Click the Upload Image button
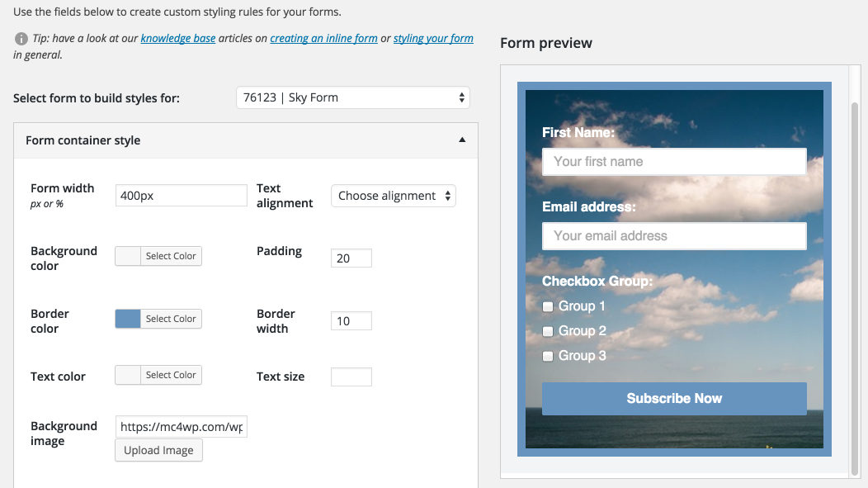Viewport: 868px width, 488px height. [158, 450]
